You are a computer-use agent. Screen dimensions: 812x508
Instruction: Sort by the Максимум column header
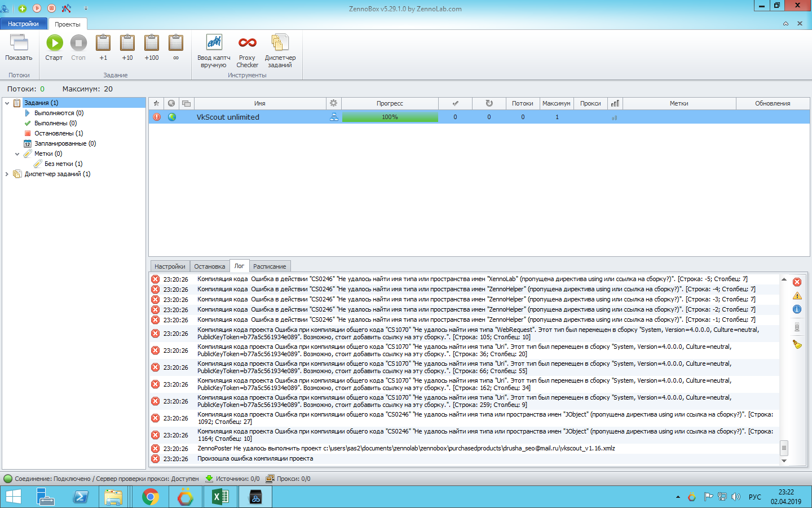pyautogui.click(x=557, y=103)
